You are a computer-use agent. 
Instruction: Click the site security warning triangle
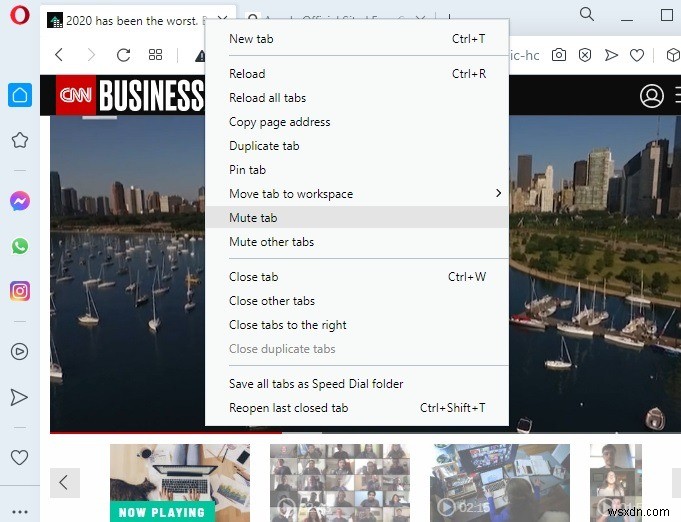pyautogui.click(x=200, y=56)
